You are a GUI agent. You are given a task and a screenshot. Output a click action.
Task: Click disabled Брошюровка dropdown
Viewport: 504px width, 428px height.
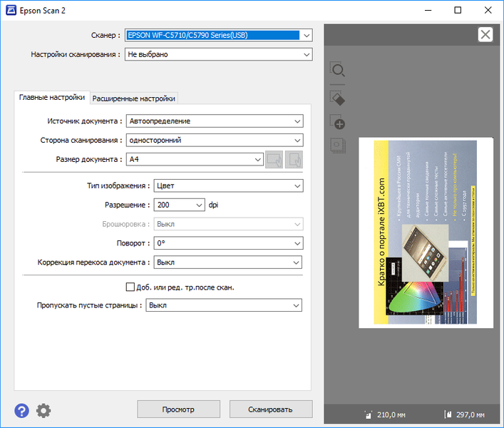(x=228, y=224)
